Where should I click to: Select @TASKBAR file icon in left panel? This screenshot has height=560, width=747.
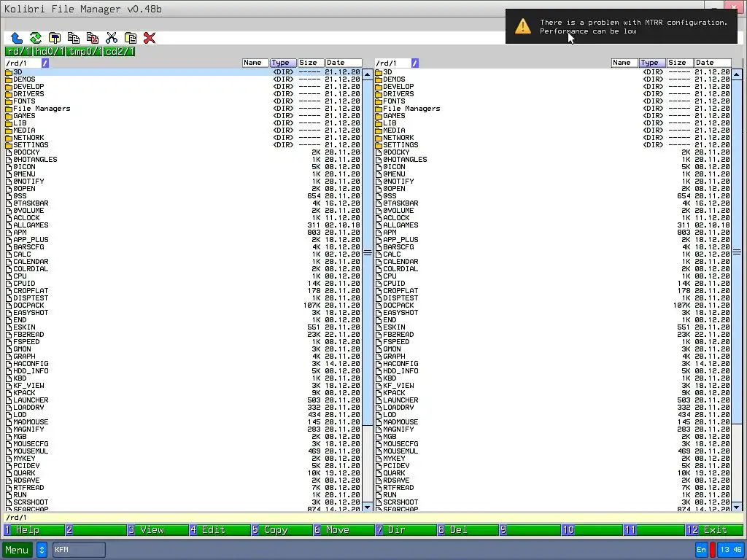click(x=9, y=203)
